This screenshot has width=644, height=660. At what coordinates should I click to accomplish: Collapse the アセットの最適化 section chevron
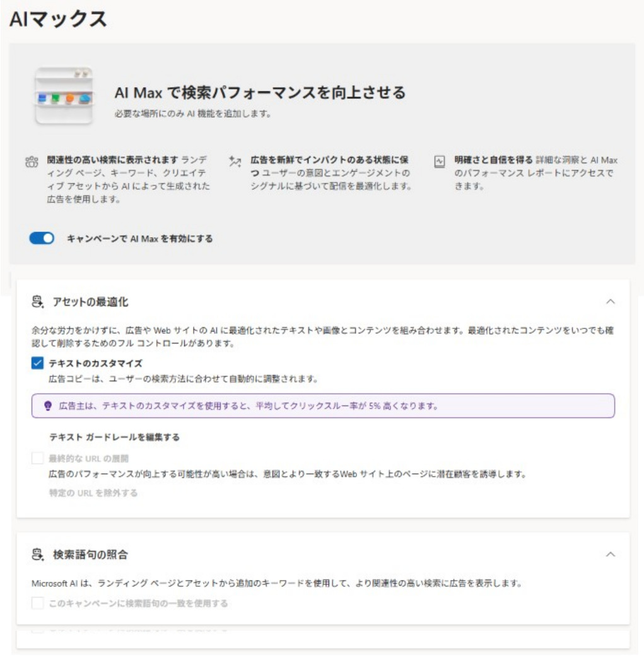click(x=611, y=301)
